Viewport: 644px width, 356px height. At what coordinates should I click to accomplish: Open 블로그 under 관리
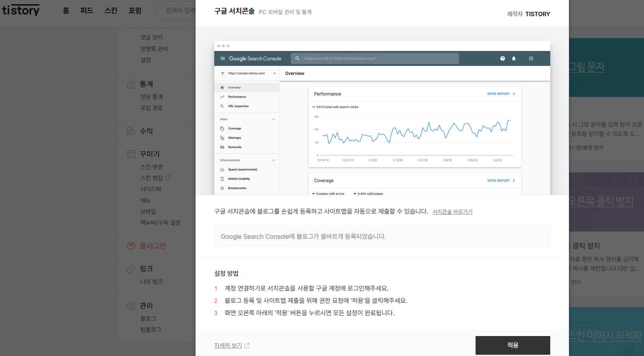[148, 319]
